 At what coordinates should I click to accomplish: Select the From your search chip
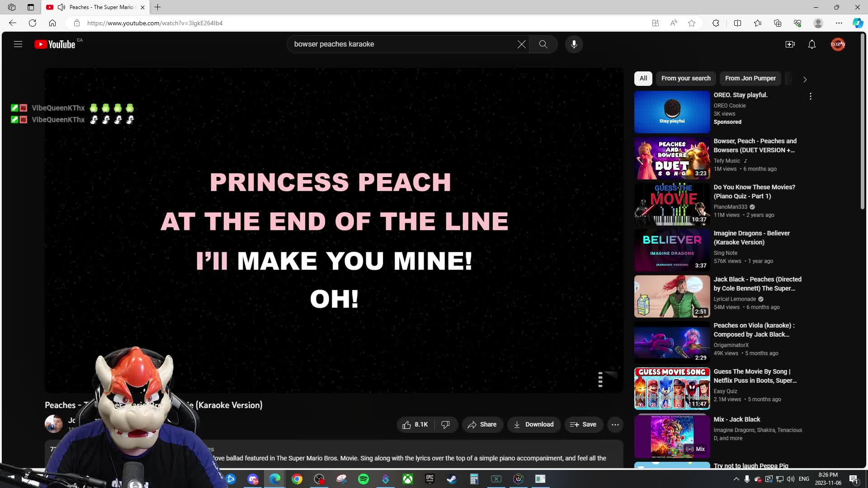686,79
